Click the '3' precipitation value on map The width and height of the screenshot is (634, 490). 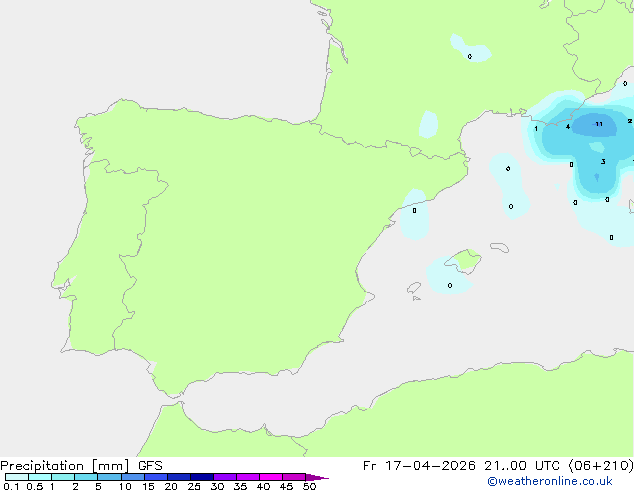coord(603,162)
